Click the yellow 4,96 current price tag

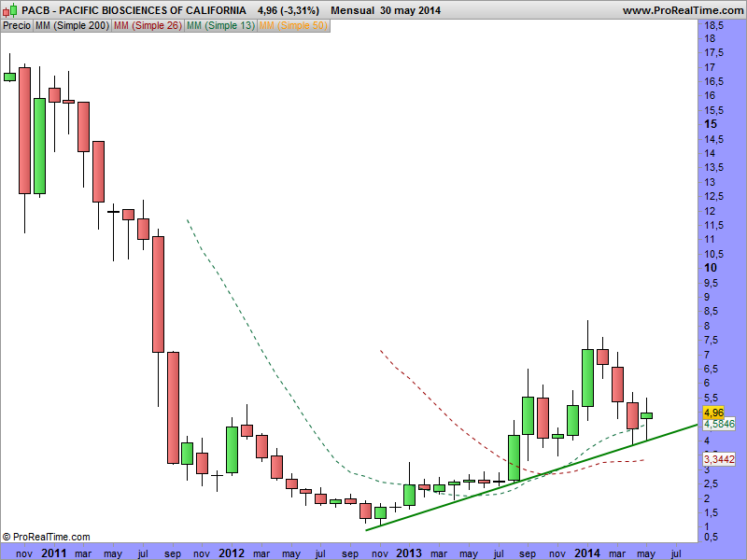[x=713, y=413]
